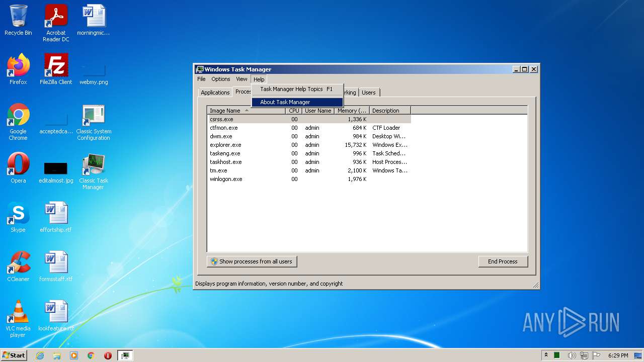The image size is (644, 362).
Task: Click the taskbar clock showing 6:29 PM
Action: point(618,355)
